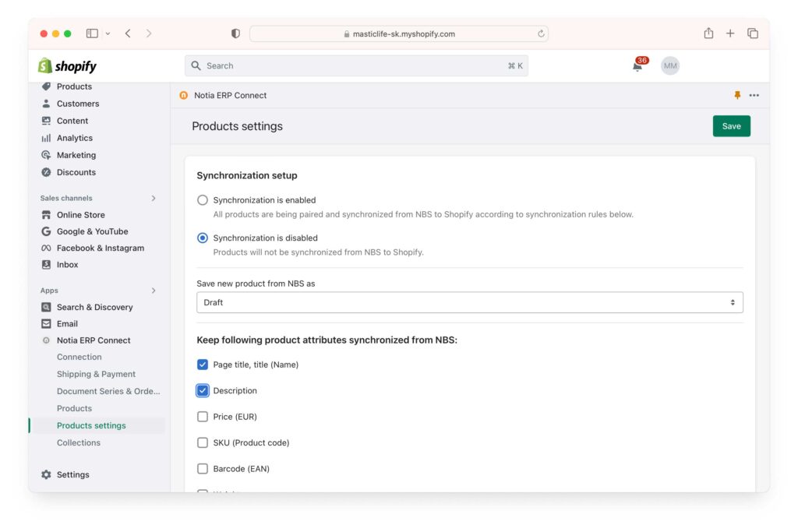Click the Notia ERP Connect header icon
This screenshot has height=532, width=798.
pos(184,95)
